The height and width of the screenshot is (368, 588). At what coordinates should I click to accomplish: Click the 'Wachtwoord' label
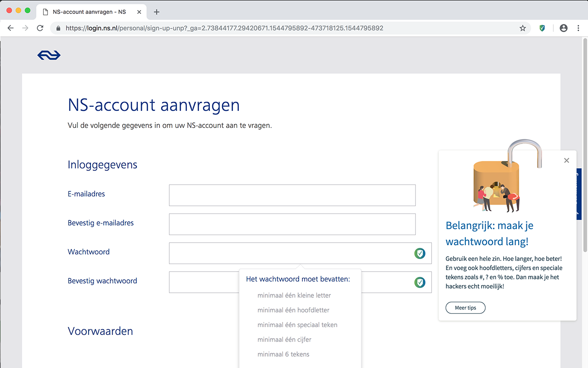click(x=89, y=252)
